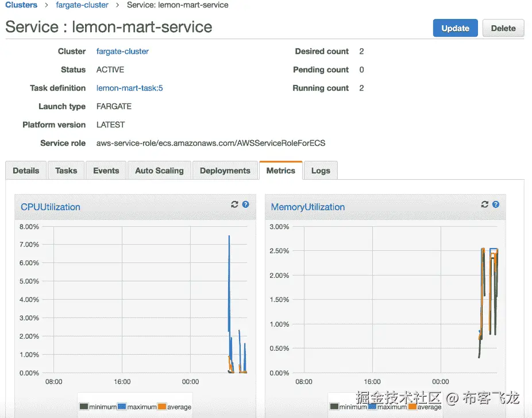
Task: Click average legend swatch in CPU chart
Action: tap(162, 406)
